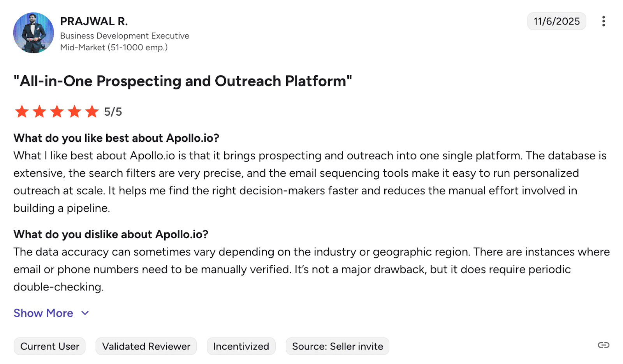Image resolution: width=623 pixels, height=364 pixels.
Task: Click the 5/5 rating score
Action: click(113, 112)
